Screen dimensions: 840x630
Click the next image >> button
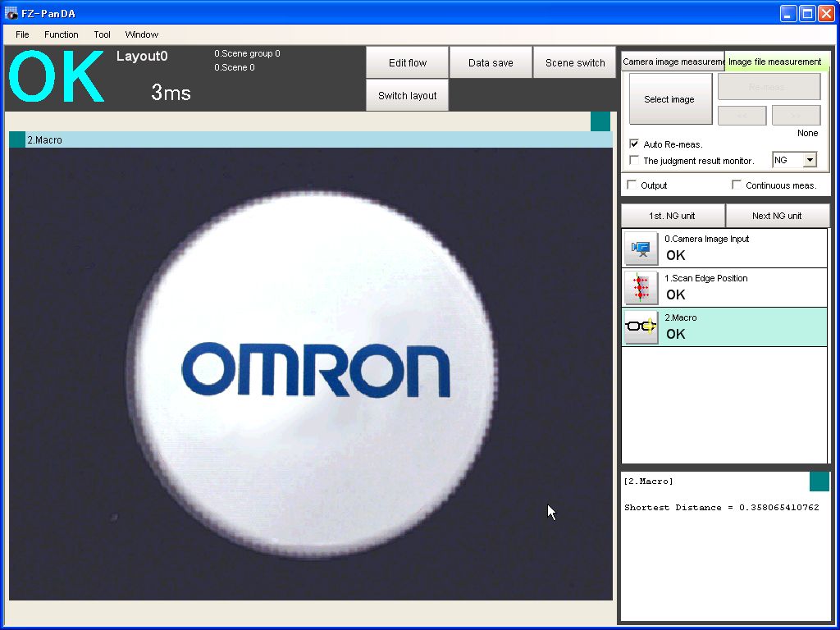[796, 115]
